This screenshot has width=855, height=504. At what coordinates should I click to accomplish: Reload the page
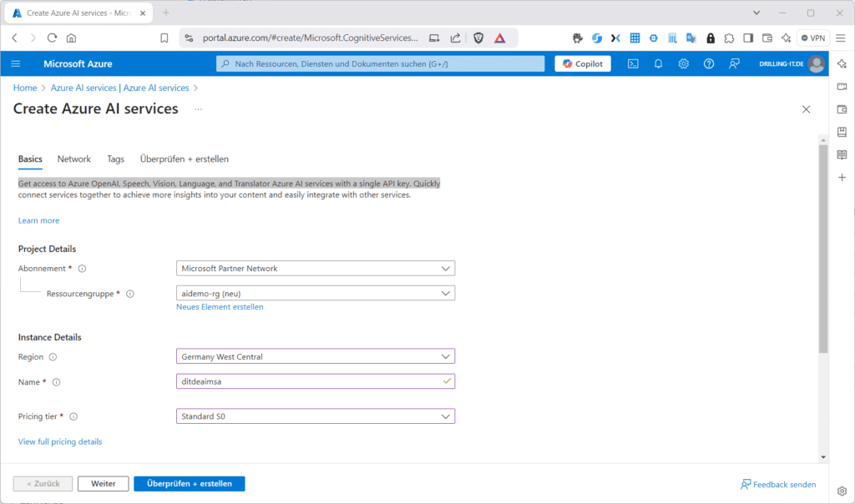(x=52, y=38)
